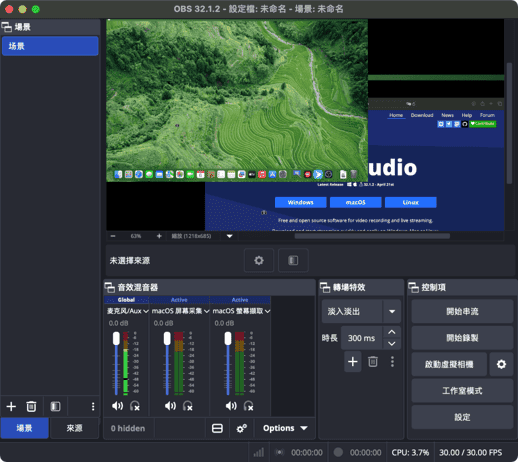Click the preview vertical scrollbar

509,123
